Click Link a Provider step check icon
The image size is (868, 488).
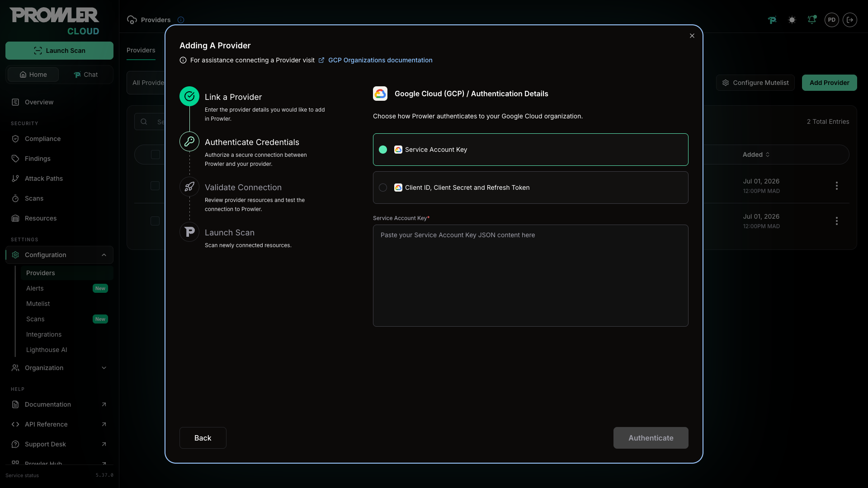coord(189,96)
